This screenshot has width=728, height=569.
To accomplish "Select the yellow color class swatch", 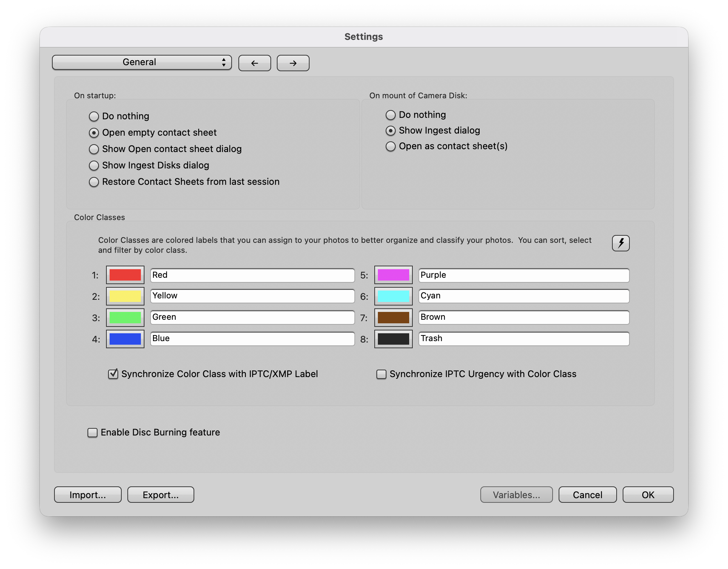I will [x=125, y=296].
